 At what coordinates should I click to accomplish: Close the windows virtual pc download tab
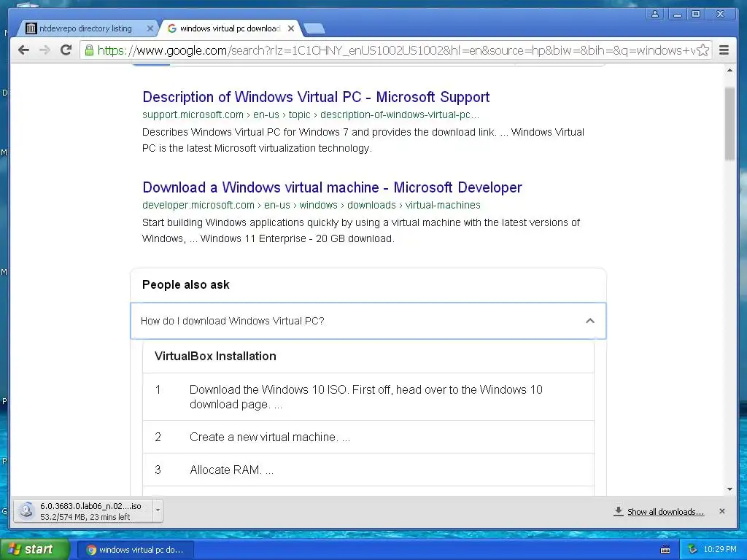pyautogui.click(x=291, y=28)
